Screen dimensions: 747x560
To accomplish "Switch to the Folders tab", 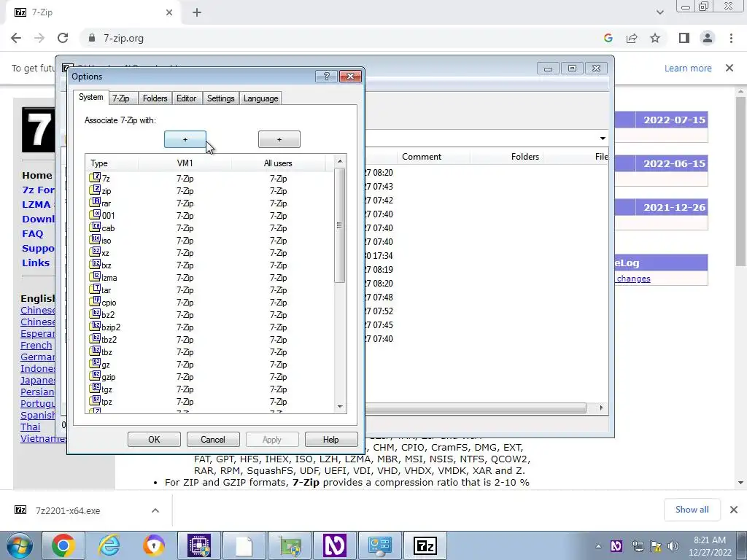I will pos(155,98).
